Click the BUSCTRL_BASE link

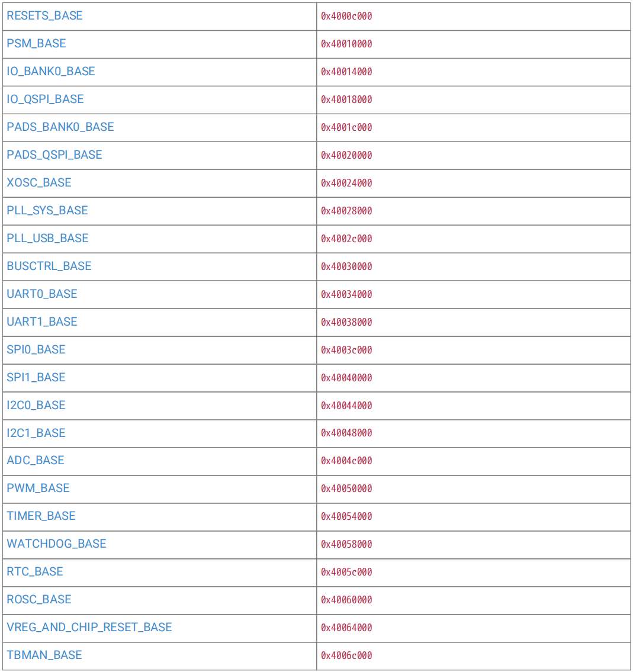point(49,266)
